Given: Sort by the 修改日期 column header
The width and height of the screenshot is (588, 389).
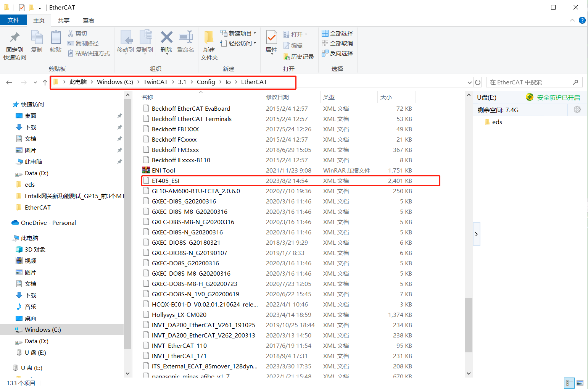Looking at the screenshot, I should (277, 97).
